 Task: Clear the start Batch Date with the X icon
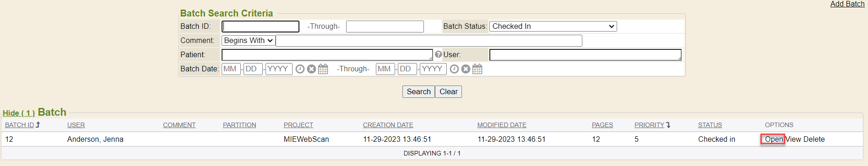coord(311,69)
